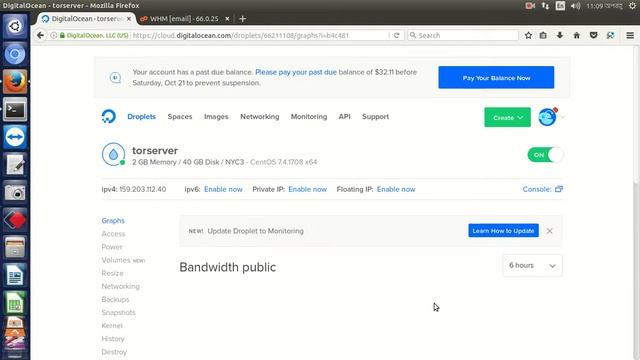Open a new browser tab
The height and width of the screenshot is (360, 640).
pos(242,19)
